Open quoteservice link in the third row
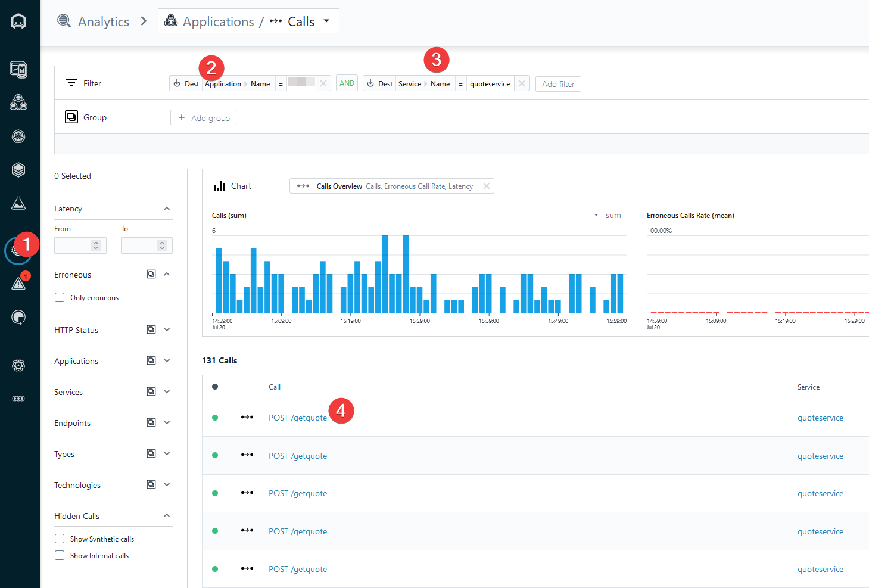 coord(820,493)
